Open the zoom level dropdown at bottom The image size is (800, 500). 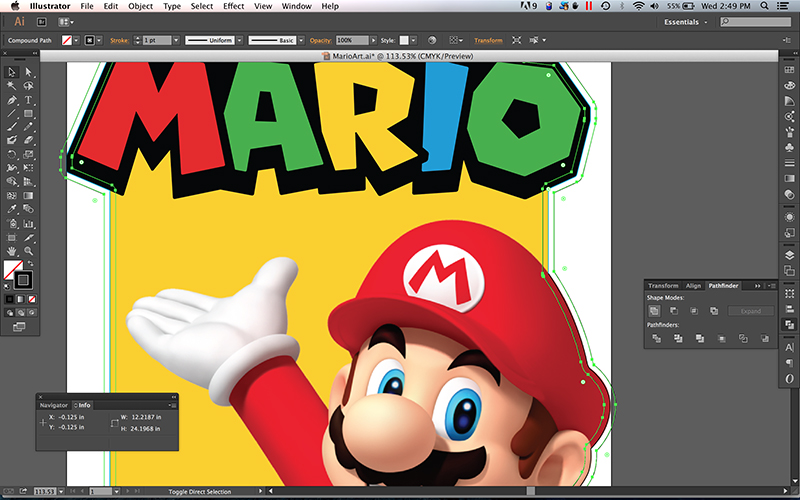[61, 491]
